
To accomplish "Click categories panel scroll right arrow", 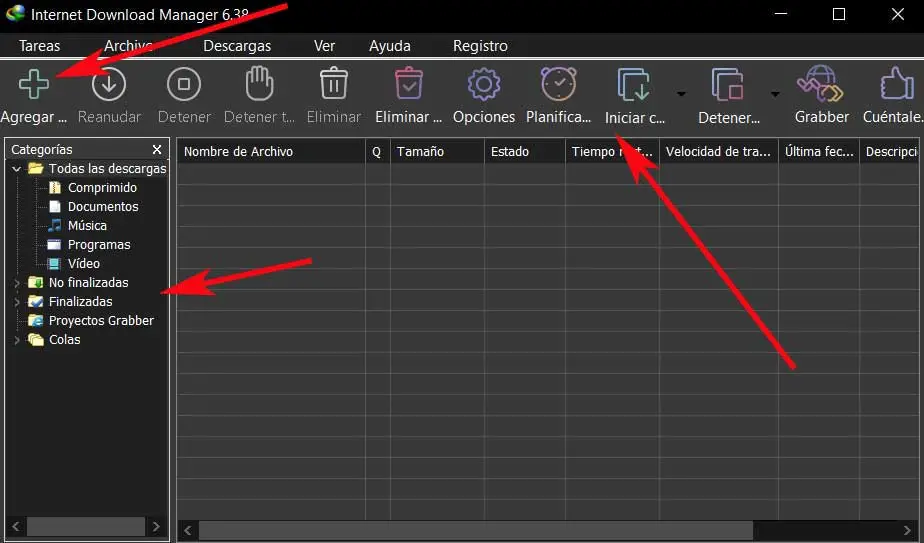I will click(x=156, y=526).
